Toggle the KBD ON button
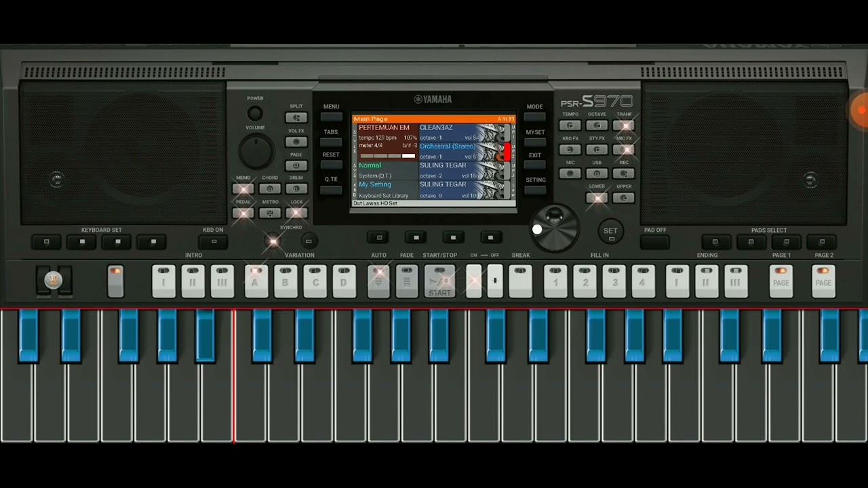 click(214, 241)
